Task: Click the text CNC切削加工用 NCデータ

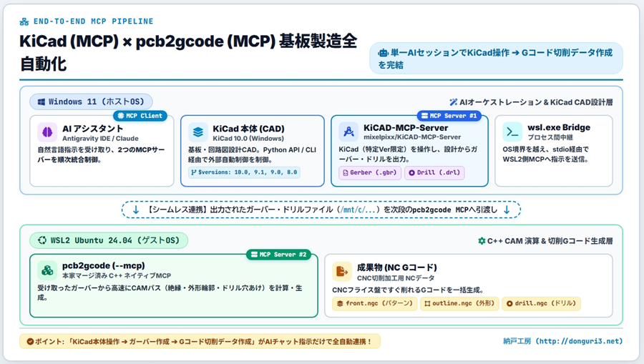Action: pyautogui.click(x=396, y=278)
